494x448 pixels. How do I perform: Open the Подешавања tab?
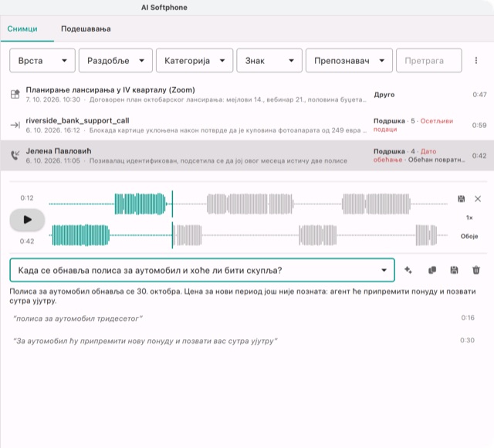(x=86, y=29)
